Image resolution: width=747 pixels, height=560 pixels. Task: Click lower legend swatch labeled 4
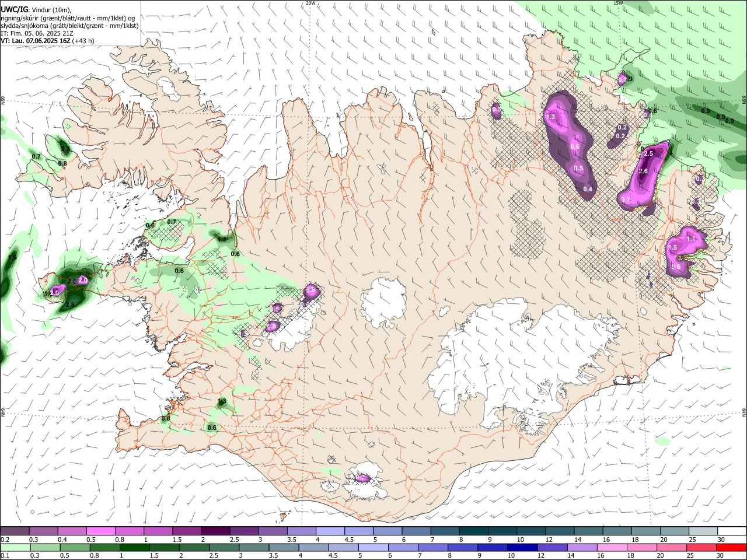(313, 547)
